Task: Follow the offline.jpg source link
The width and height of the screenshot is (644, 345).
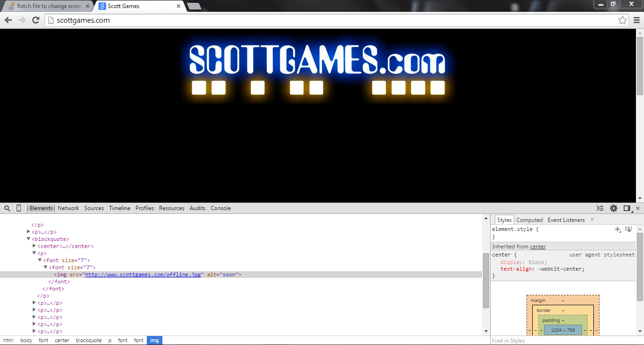Action: coord(143,274)
